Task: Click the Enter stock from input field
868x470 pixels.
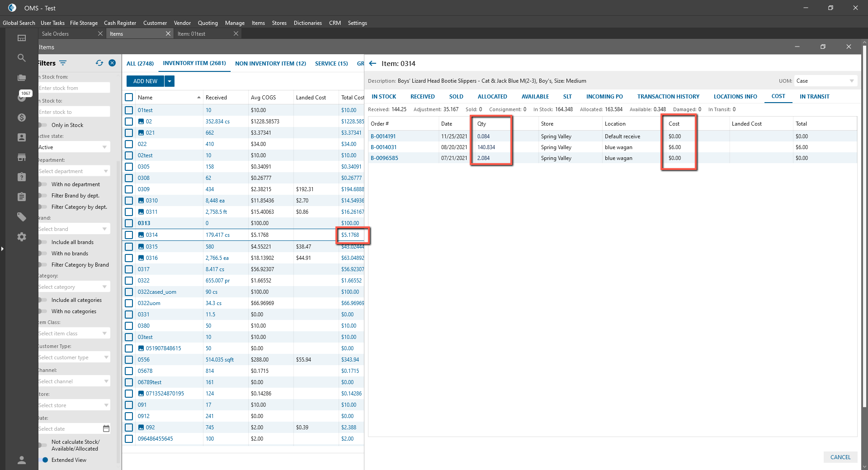Action: [74, 88]
